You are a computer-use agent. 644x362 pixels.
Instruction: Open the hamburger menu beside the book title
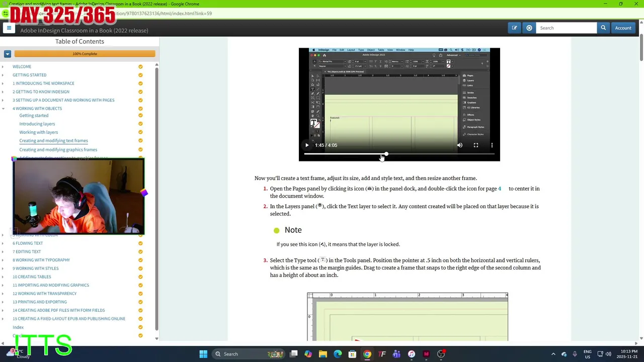9,28
